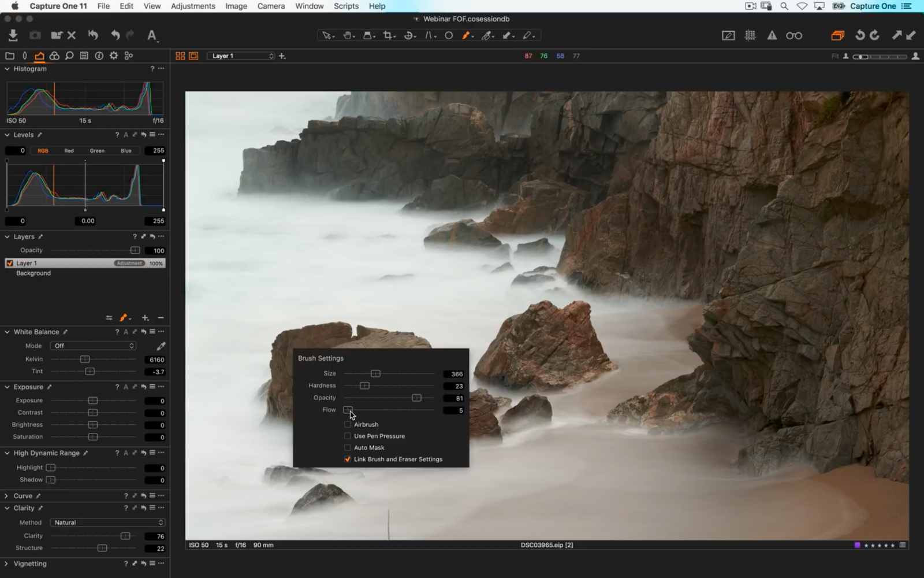Screen dimensions: 924x578
Task: Open the Color tool tab in the sidebar
Action: point(54,55)
